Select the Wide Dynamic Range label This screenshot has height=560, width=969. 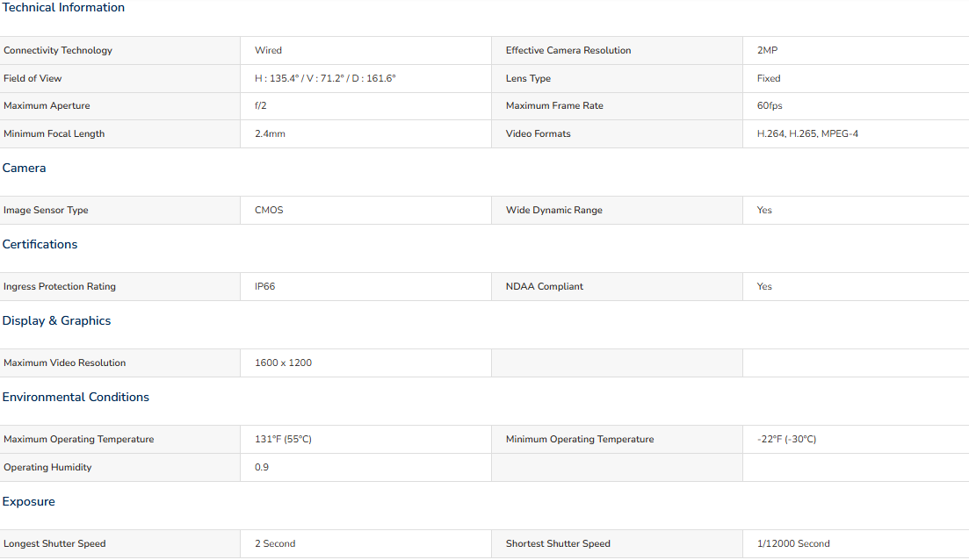554,210
